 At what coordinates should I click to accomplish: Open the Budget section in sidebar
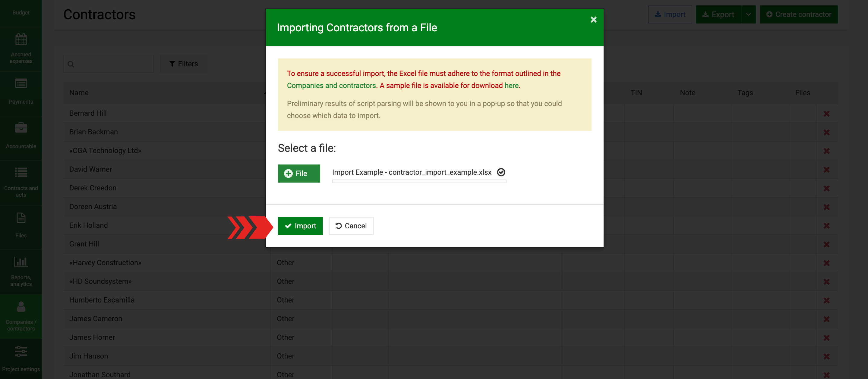(21, 12)
